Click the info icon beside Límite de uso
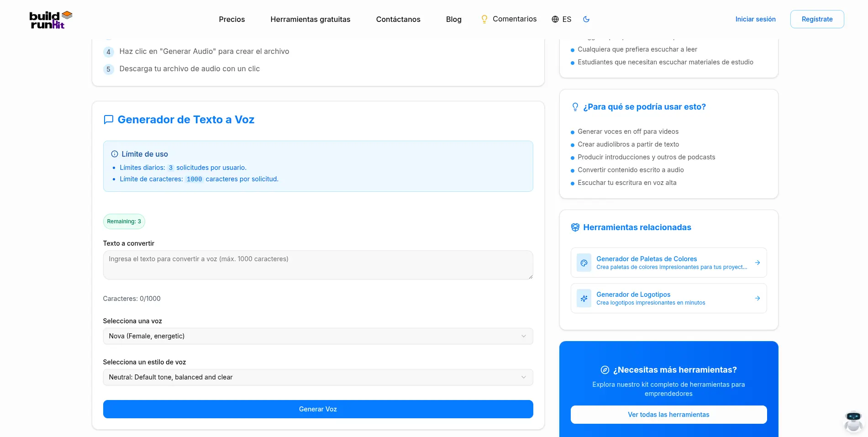 click(x=115, y=154)
